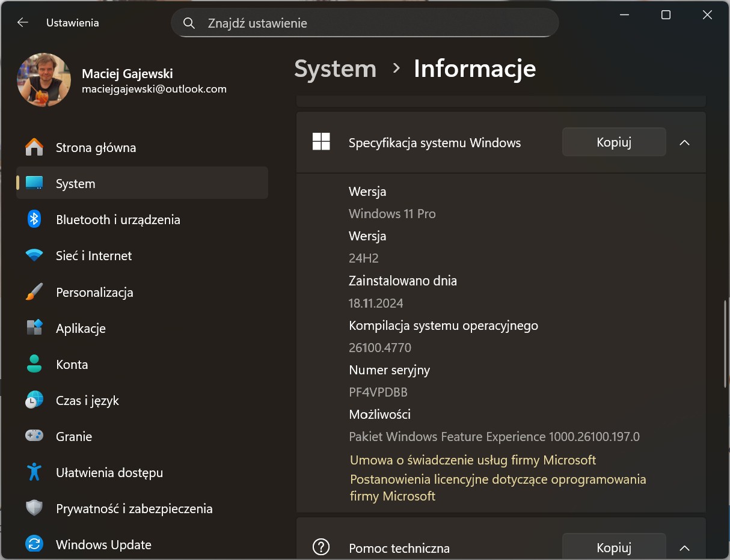Collapse the Pomoc techniczna section chevron

[x=684, y=548]
